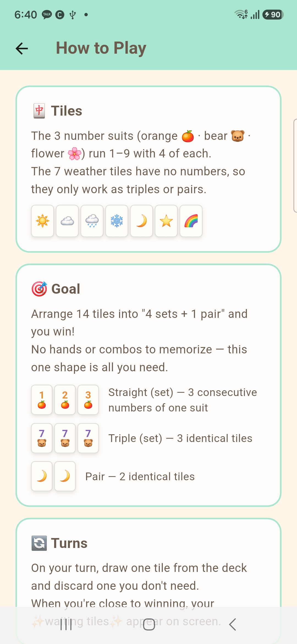This screenshot has height=644, width=297.
Task: Tap the system back chevron in navigation bar
Action: (232, 624)
